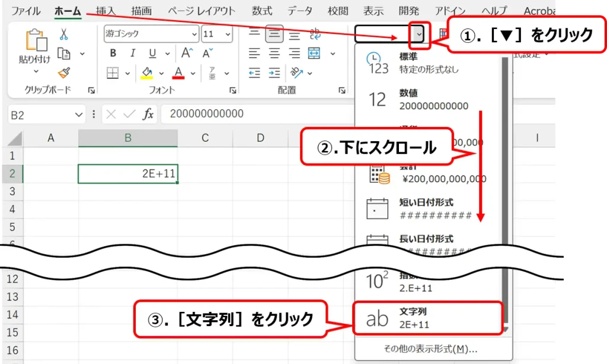Open the ファイル tab
The image size is (607, 364).
tap(25, 11)
